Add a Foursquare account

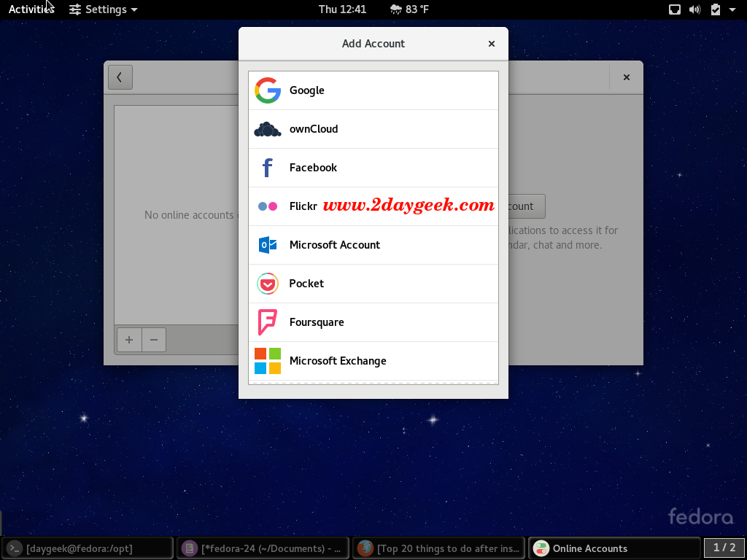[x=373, y=322]
